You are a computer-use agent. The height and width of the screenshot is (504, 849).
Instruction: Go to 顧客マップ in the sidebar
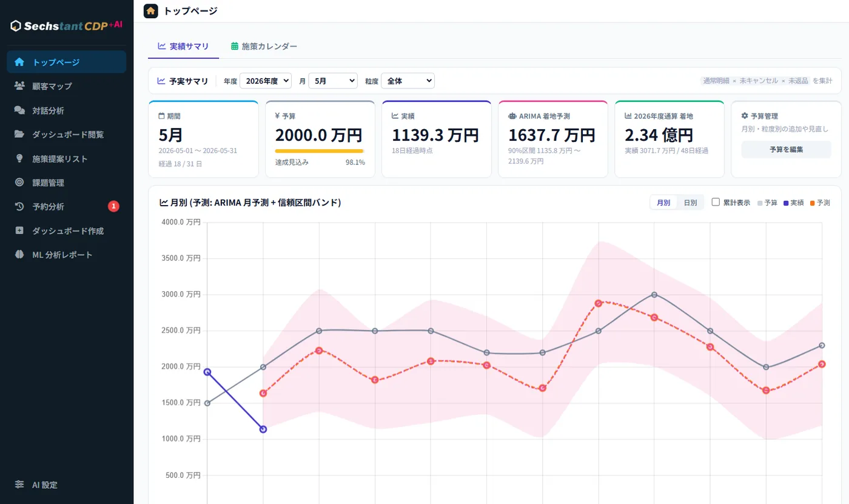pos(67,86)
